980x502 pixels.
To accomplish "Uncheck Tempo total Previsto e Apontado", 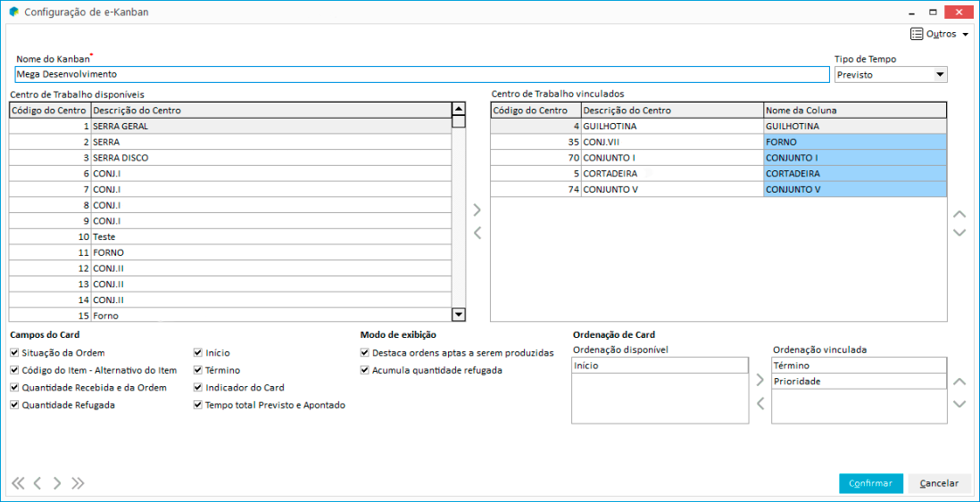I will tap(197, 405).
